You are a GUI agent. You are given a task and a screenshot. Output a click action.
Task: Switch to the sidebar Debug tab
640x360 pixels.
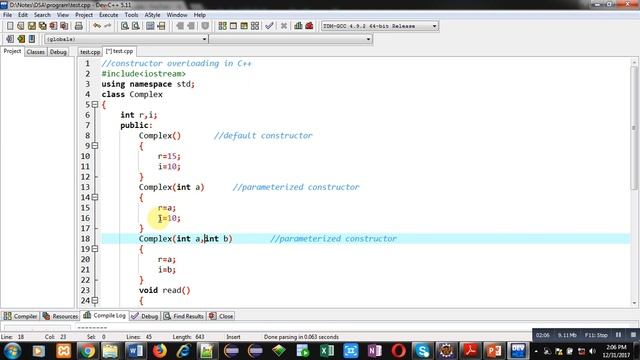coord(58,52)
